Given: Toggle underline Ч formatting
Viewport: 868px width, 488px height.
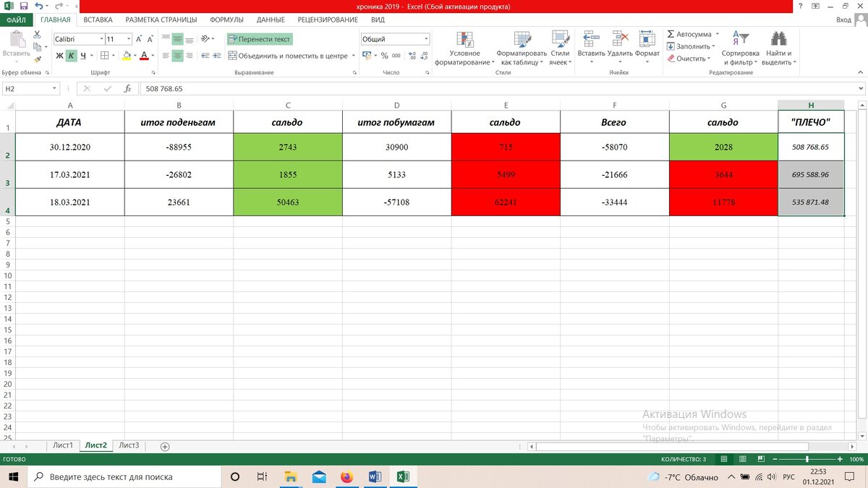Looking at the screenshot, I should (82, 56).
